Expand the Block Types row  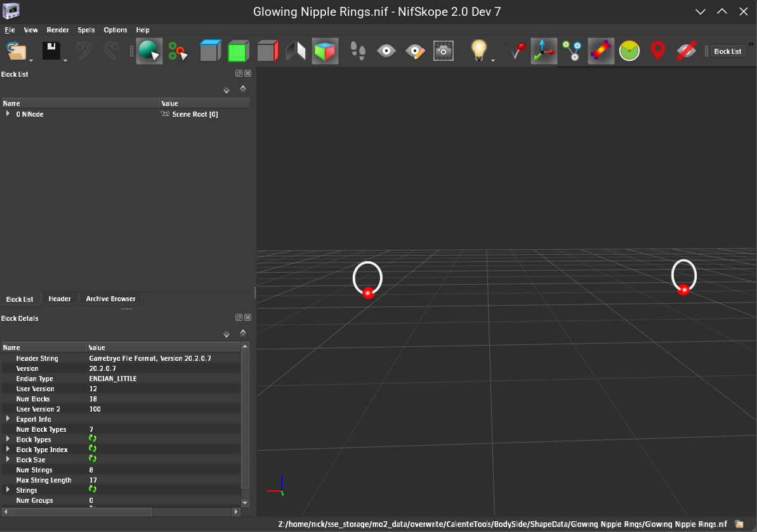(8, 439)
